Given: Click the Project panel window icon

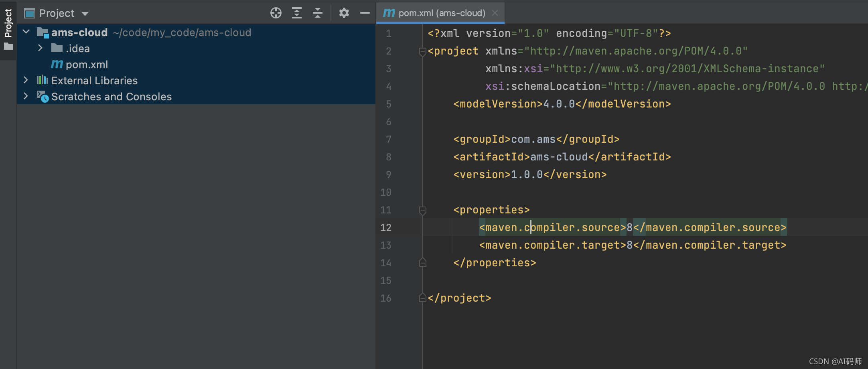Looking at the screenshot, I should point(30,14).
